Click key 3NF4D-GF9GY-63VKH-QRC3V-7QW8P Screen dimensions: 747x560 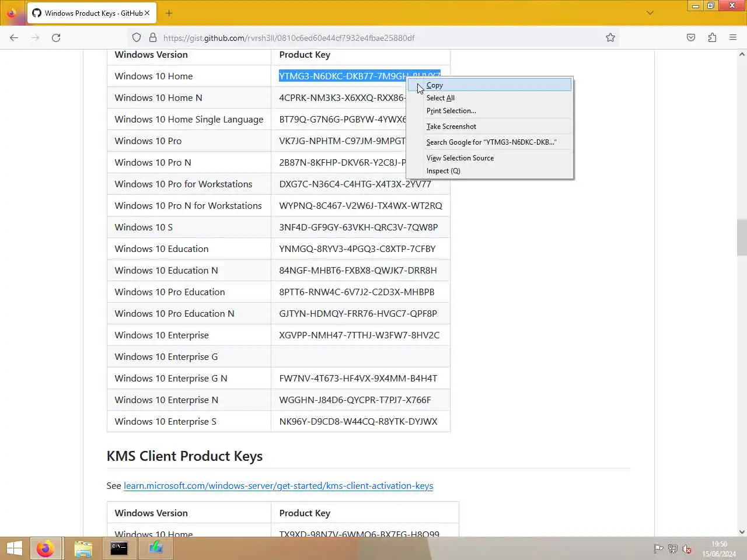tap(358, 227)
